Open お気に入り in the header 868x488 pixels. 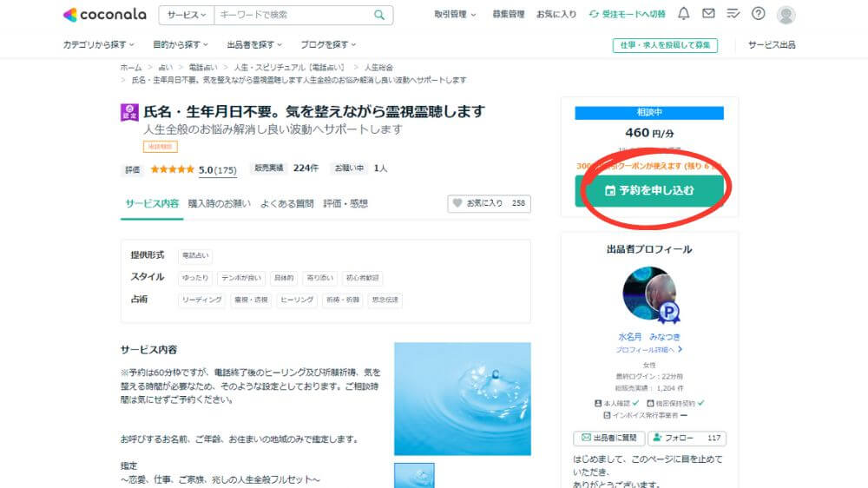coord(556,15)
